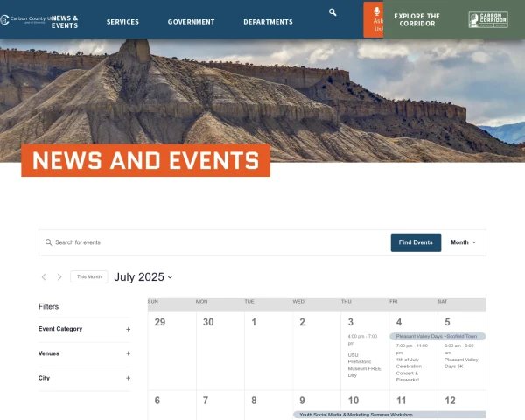
Task: Open the Month view dropdown
Action: [x=464, y=242]
